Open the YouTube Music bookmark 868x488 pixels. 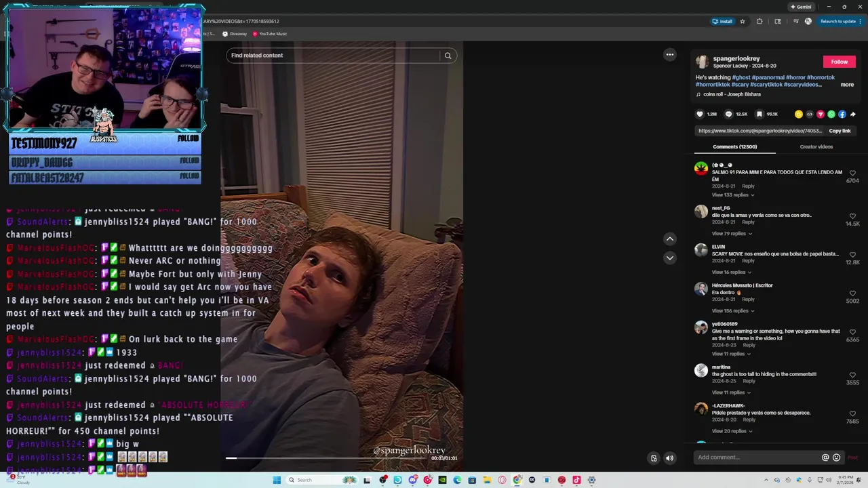pyautogui.click(x=270, y=34)
